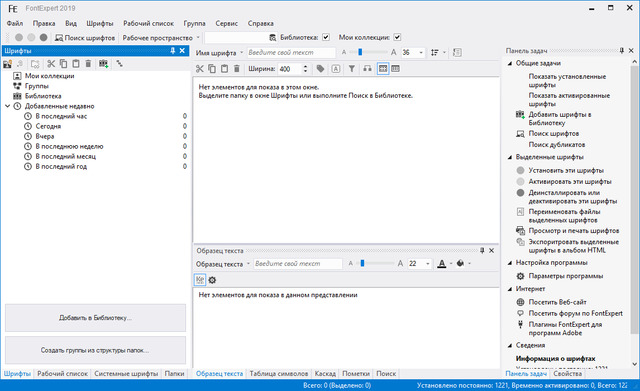This screenshot has height=391, width=640.
Task: Click the Поиск дубликатов link
Action: pyautogui.click(x=557, y=144)
